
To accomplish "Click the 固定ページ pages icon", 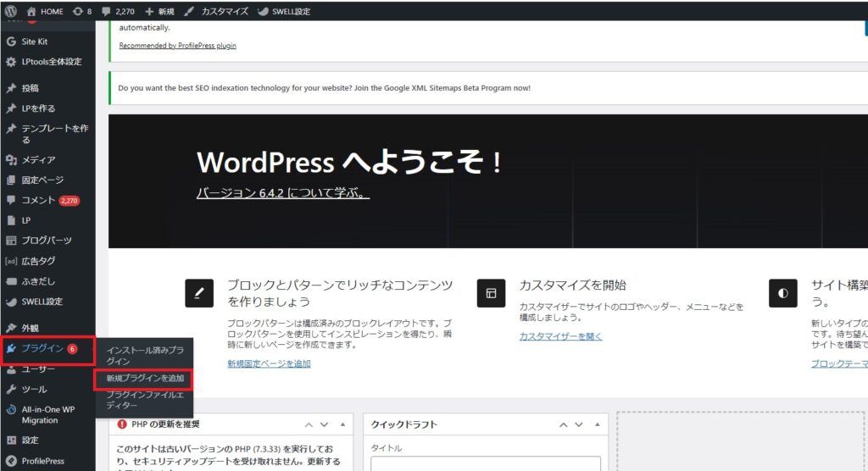I will point(11,180).
